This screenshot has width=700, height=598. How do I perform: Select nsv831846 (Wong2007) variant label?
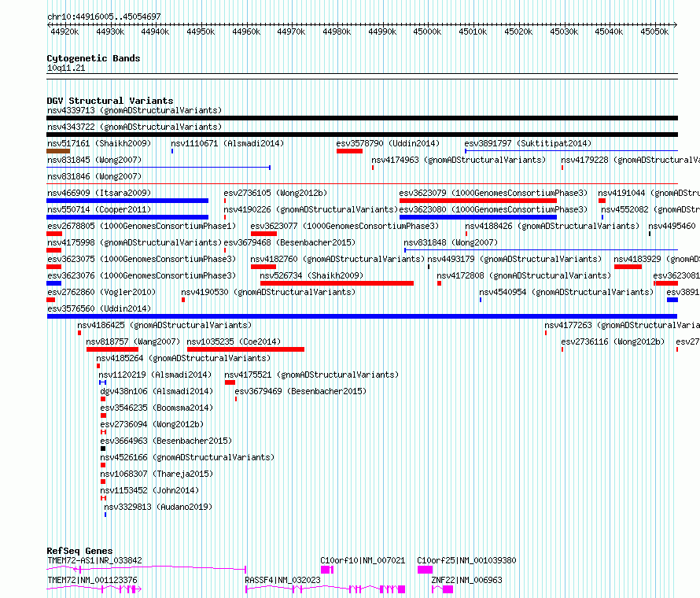pyautogui.click(x=94, y=176)
